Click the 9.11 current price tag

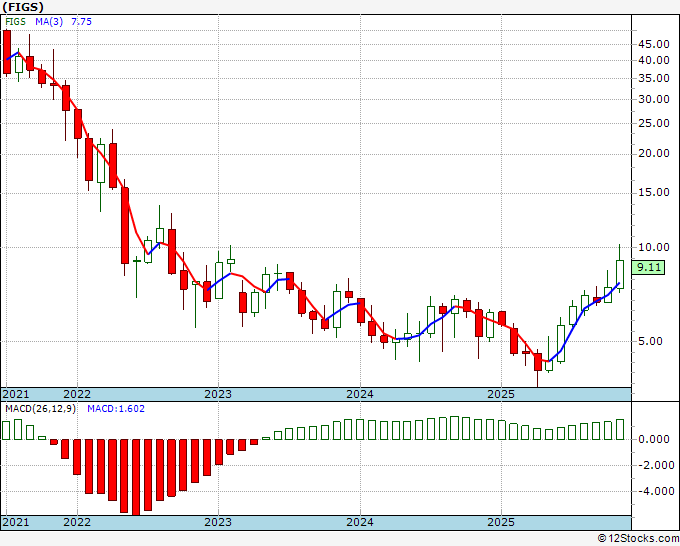(648, 268)
